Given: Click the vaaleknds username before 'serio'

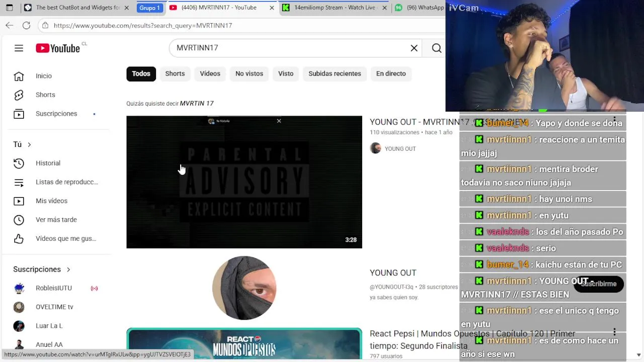Looking at the screenshot, I should click(508, 248).
